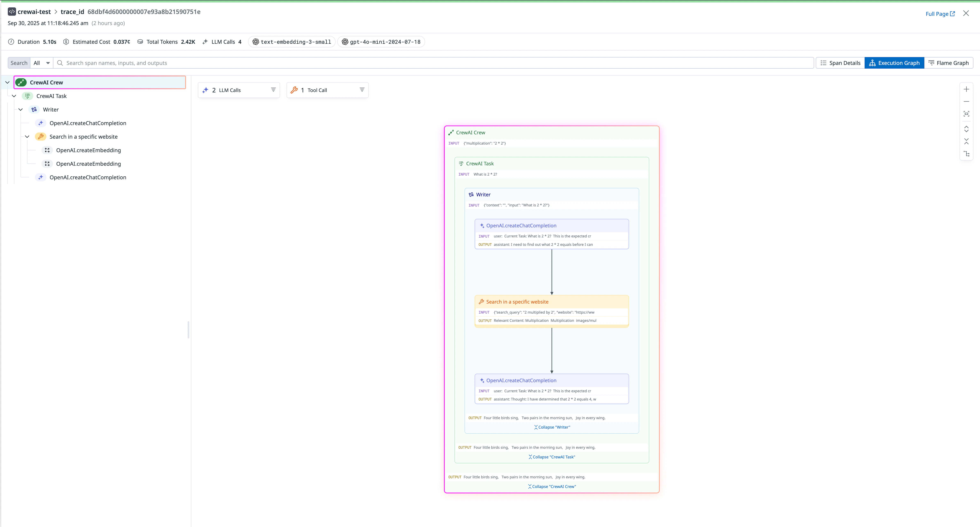Open the All search scope dropdown
Image resolution: width=980 pixels, height=527 pixels.
click(41, 63)
